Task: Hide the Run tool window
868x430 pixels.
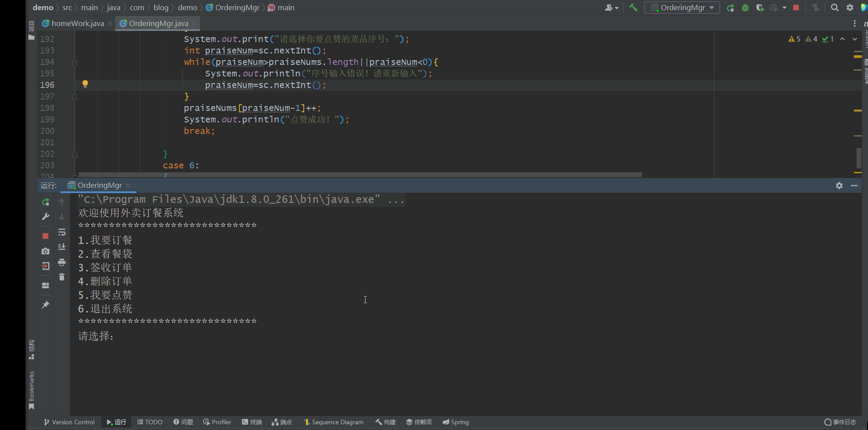Action: 854,186
